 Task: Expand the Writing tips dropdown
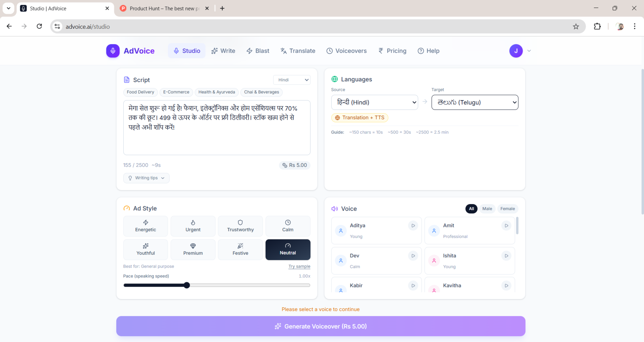[x=146, y=178]
